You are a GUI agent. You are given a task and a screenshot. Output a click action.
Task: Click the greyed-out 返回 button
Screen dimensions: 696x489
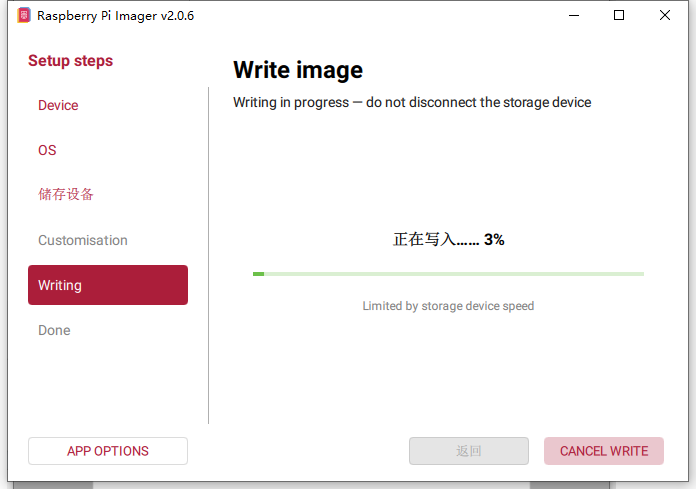tap(469, 451)
